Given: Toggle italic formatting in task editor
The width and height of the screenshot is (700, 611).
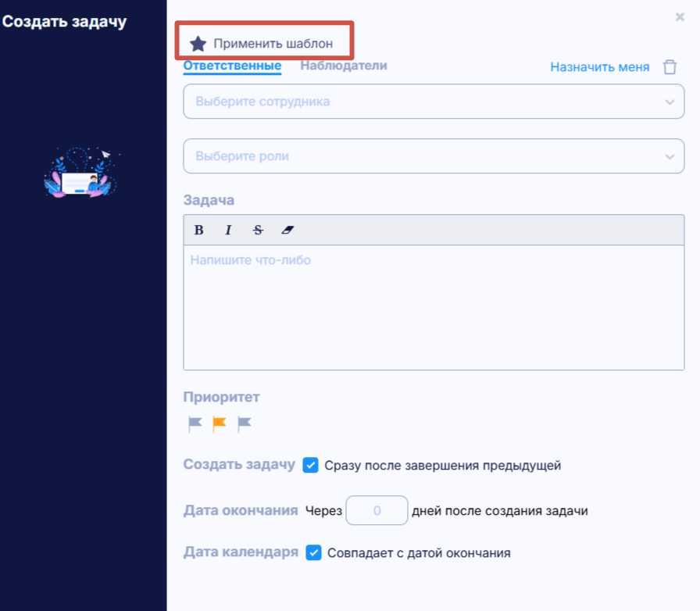Looking at the screenshot, I should coord(228,230).
